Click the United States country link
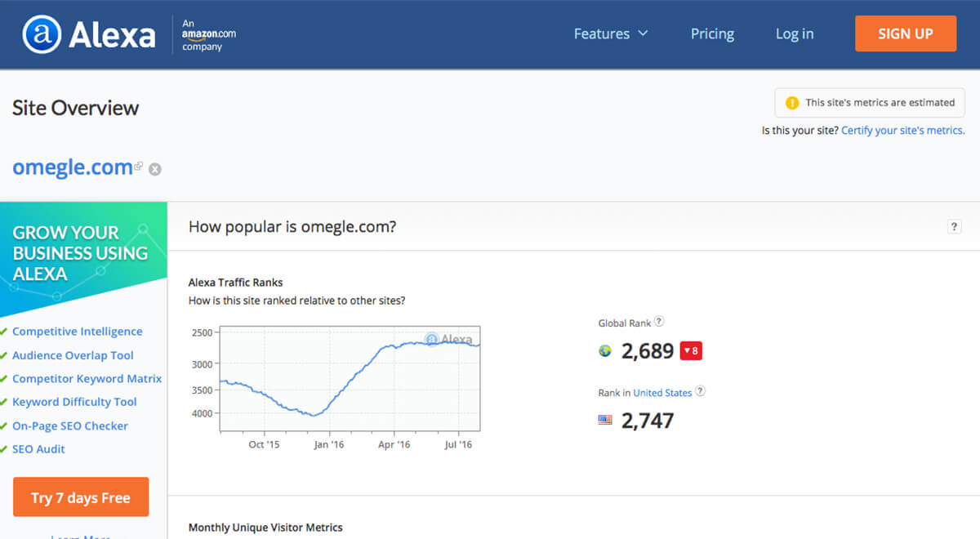 click(662, 393)
